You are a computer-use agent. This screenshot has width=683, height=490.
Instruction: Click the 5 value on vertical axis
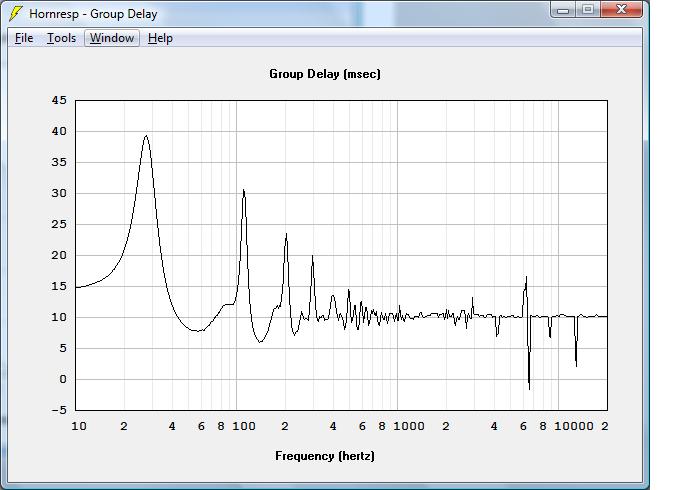click(63, 348)
